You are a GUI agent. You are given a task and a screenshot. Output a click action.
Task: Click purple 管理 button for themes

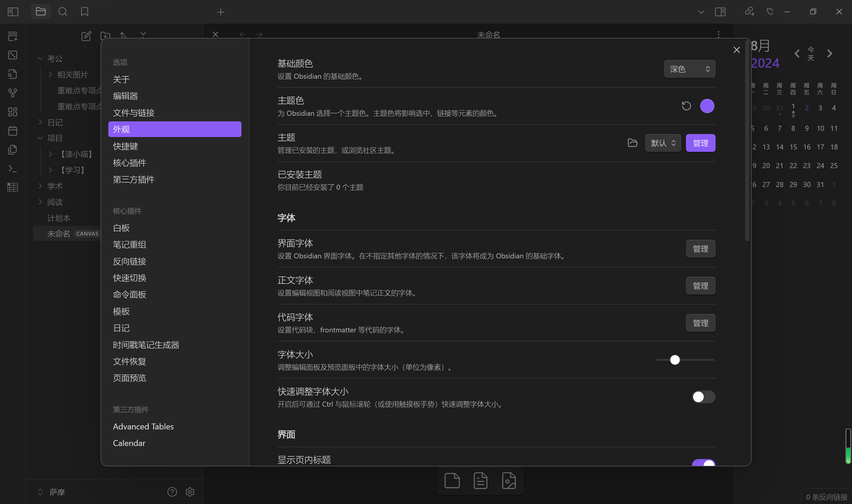pyautogui.click(x=700, y=143)
